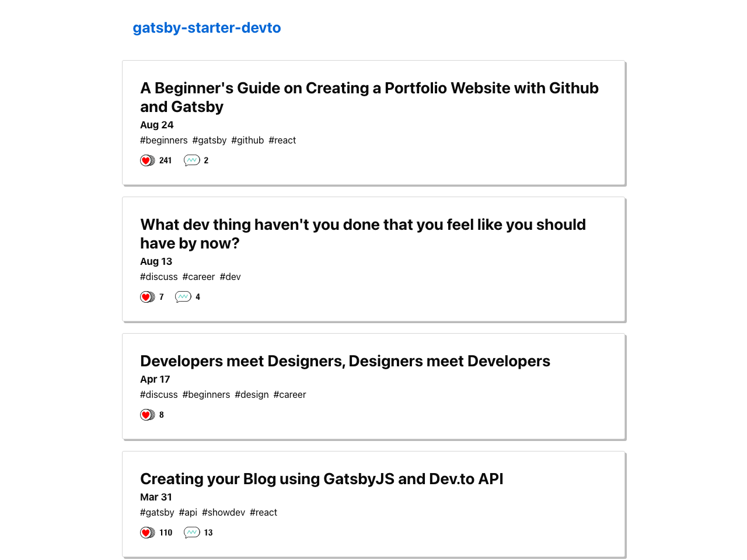Open the Creating your Blog using GatsbyJS post
The width and height of the screenshot is (747, 560).
click(322, 479)
